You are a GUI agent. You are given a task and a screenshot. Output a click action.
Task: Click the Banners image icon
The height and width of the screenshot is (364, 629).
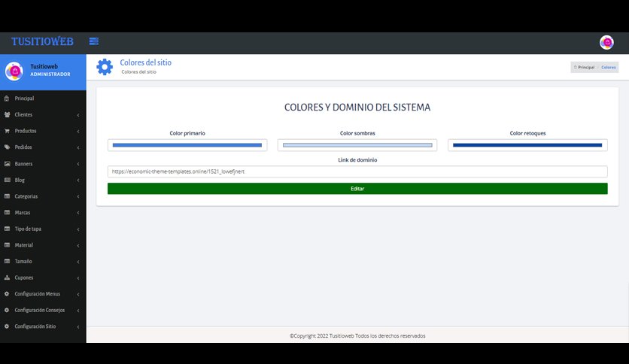coord(7,163)
